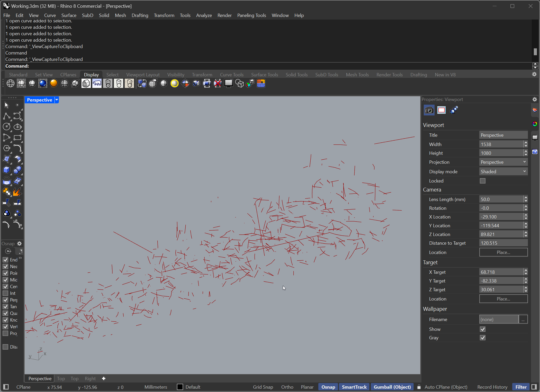The height and width of the screenshot is (392, 540).
Task: Open the Display mode dropdown
Action: [x=503, y=171]
